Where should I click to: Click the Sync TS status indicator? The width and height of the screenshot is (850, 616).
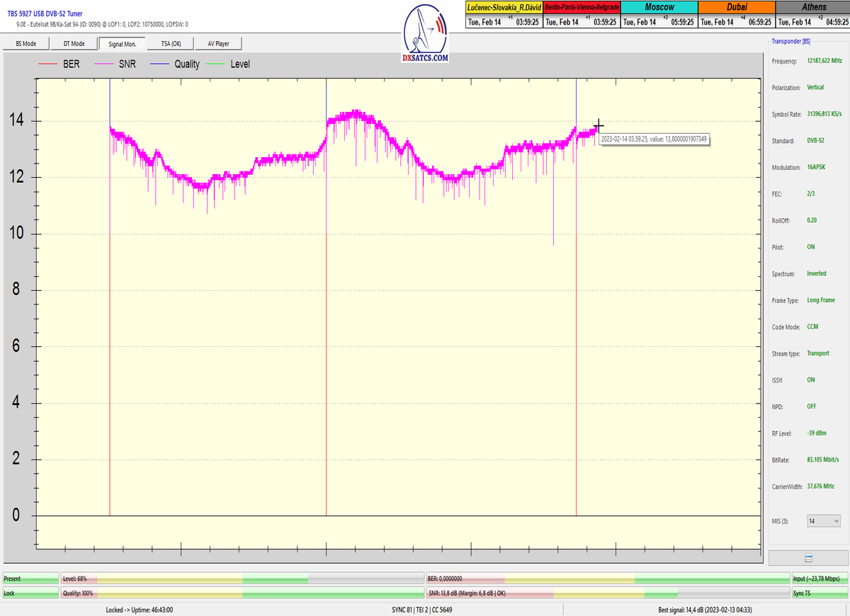click(819, 593)
